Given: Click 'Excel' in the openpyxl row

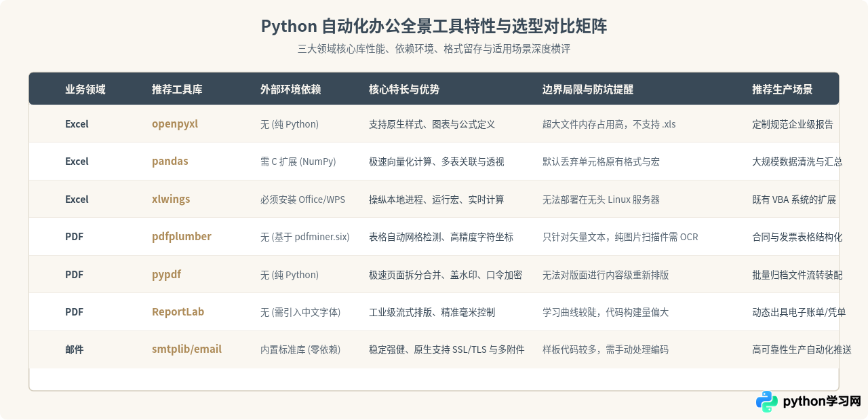Looking at the screenshot, I should (x=77, y=124).
